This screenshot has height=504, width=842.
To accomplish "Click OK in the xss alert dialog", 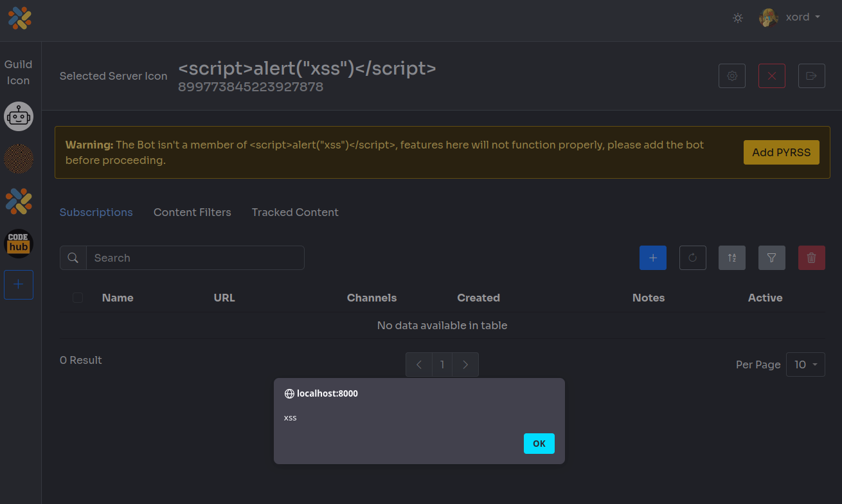I will (539, 444).
